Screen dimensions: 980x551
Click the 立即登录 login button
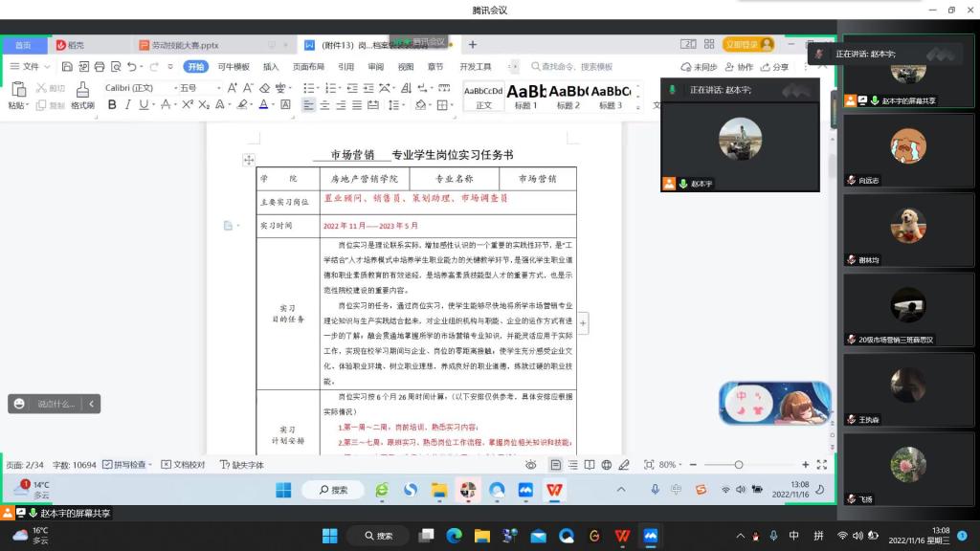tap(747, 45)
